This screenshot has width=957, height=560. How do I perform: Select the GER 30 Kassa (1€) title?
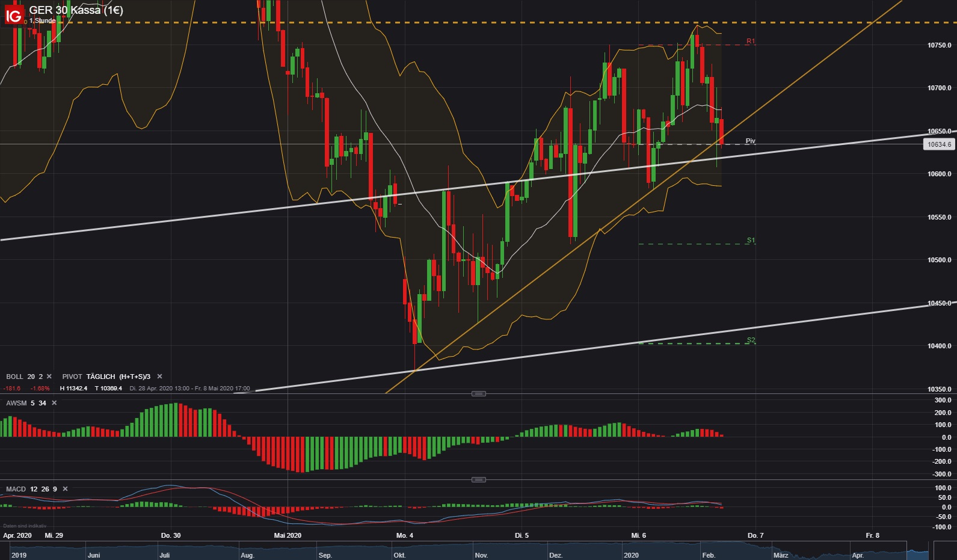pos(76,10)
